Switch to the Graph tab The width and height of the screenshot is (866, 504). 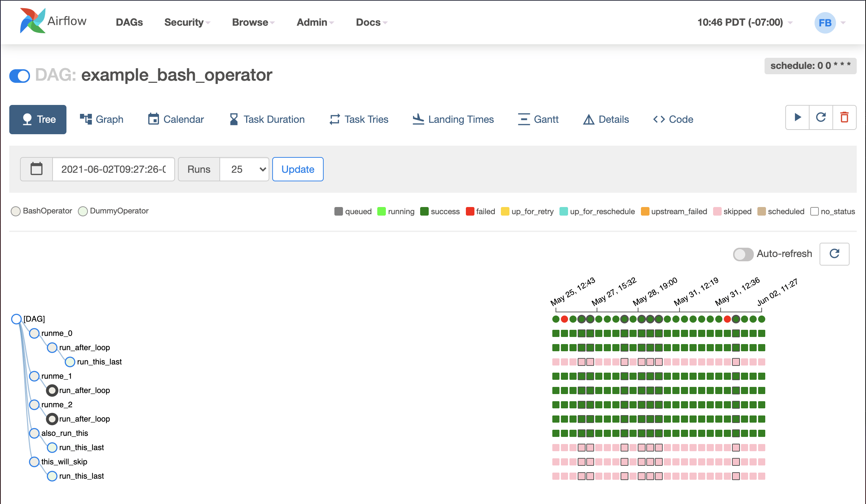click(101, 119)
